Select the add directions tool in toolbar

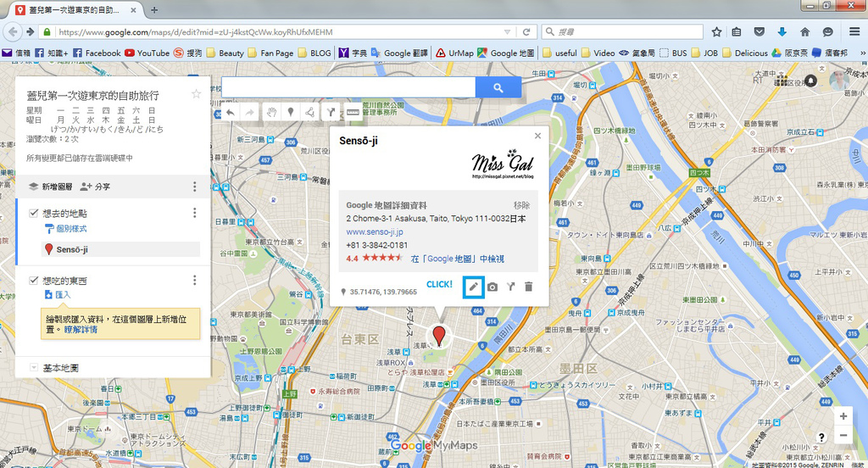(331, 113)
